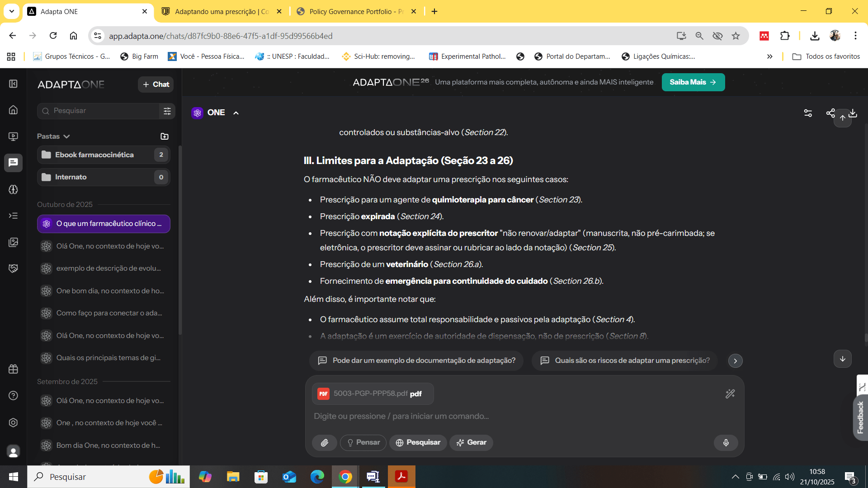Toggle the Pensar thinking mode

363,443
